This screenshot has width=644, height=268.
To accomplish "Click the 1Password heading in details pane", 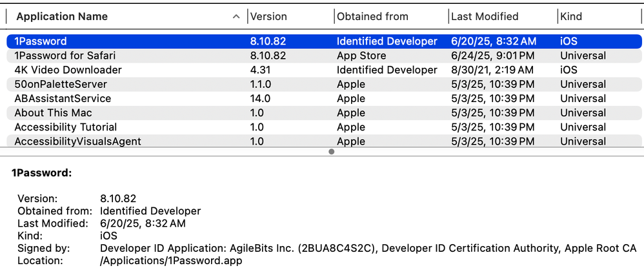I will point(41,173).
